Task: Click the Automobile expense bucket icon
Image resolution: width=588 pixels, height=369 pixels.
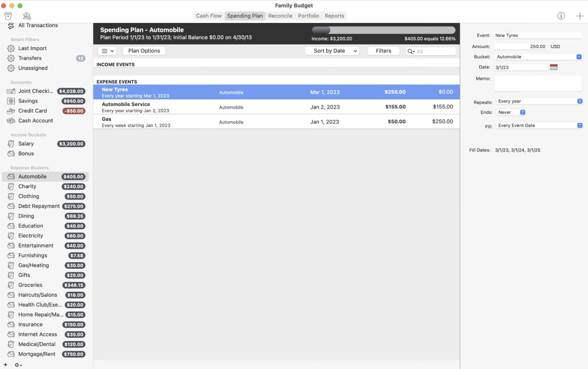Action: (11, 176)
